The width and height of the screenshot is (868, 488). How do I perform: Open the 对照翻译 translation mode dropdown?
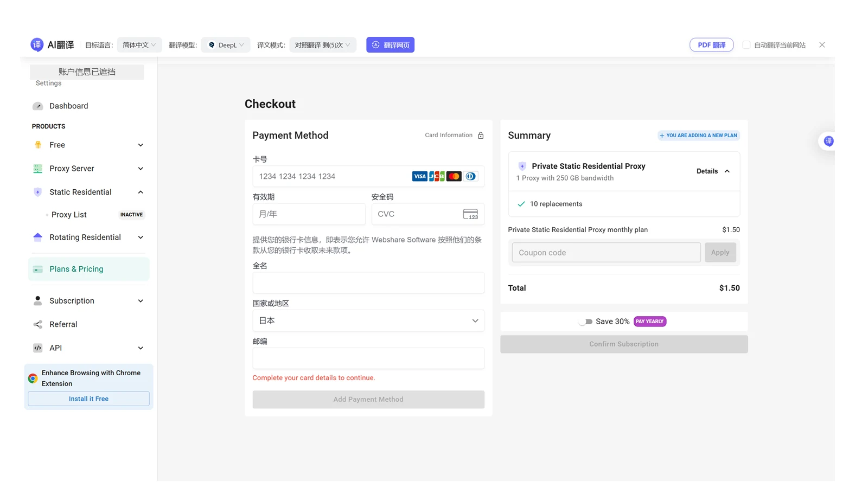(323, 45)
